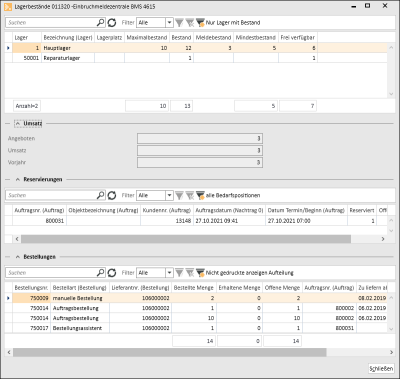Click magnifier in Bestellungen search box

pos(100,272)
